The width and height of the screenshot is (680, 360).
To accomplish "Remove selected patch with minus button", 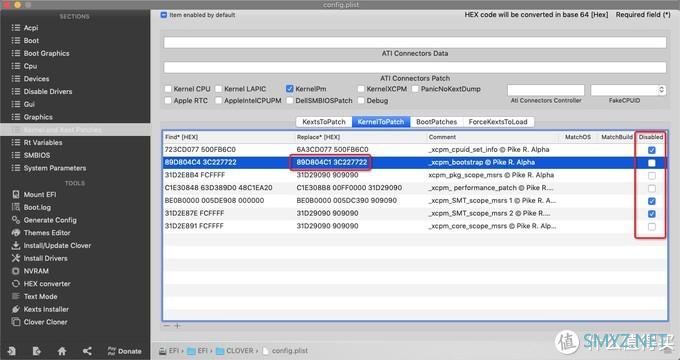I will click(167, 325).
